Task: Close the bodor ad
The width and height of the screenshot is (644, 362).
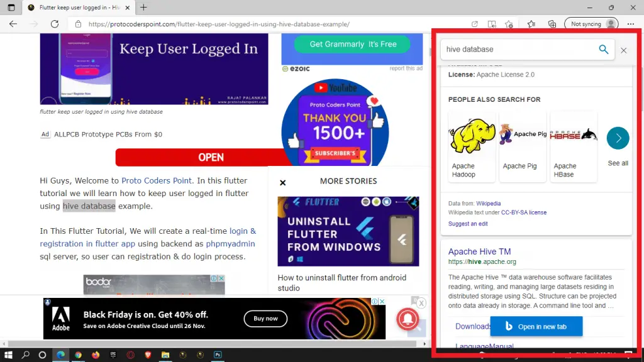Action: 221,278
